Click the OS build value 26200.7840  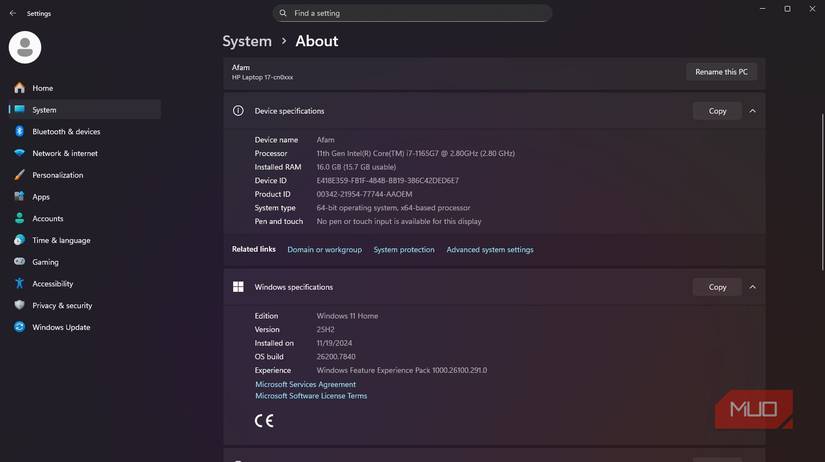(x=336, y=357)
